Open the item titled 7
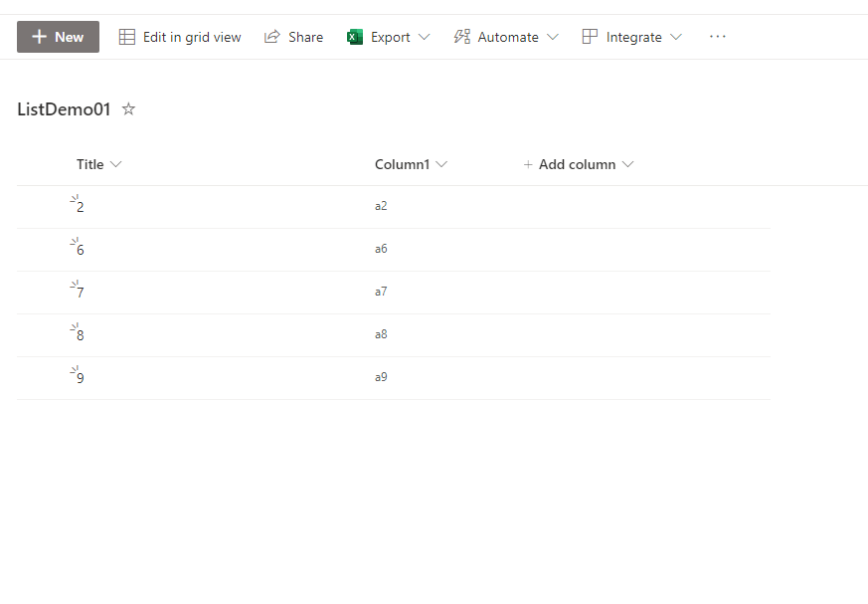 point(81,293)
